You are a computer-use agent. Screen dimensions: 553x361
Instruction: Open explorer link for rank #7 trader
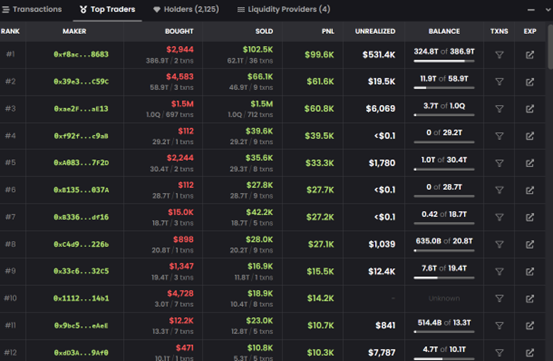coord(530,217)
